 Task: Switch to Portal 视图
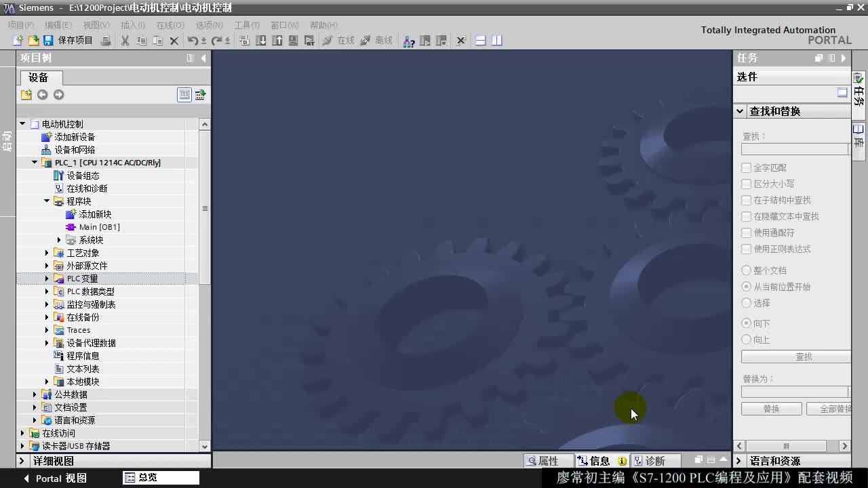pyautogui.click(x=54, y=479)
